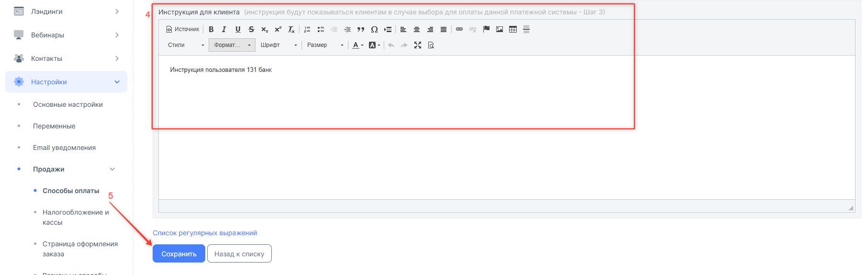Maximize the editor to full screen
Screen dimensions: 868x275
(x=418, y=45)
